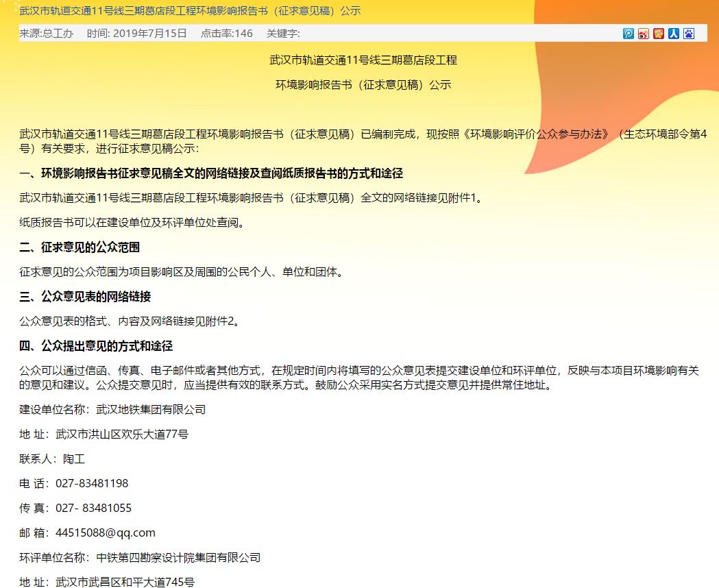Click paragraph starting 公众可以通过信函、传真
The width and height of the screenshot is (719, 588).
[359, 378]
